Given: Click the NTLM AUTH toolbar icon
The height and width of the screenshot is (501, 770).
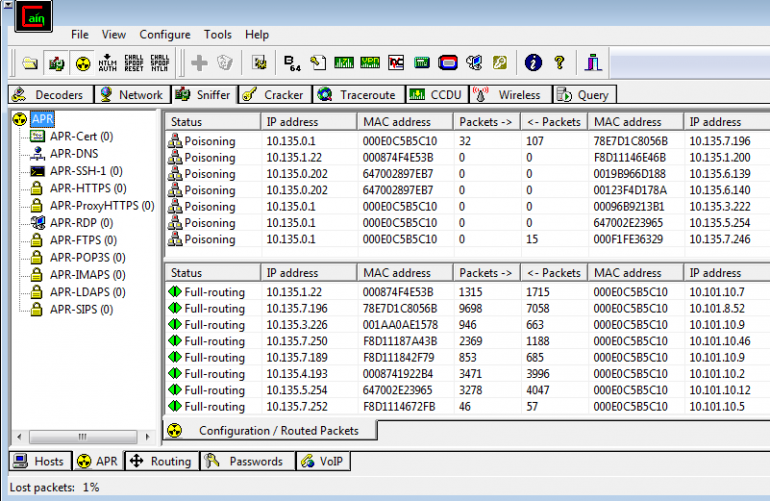Looking at the screenshot, I should point(108,63).
